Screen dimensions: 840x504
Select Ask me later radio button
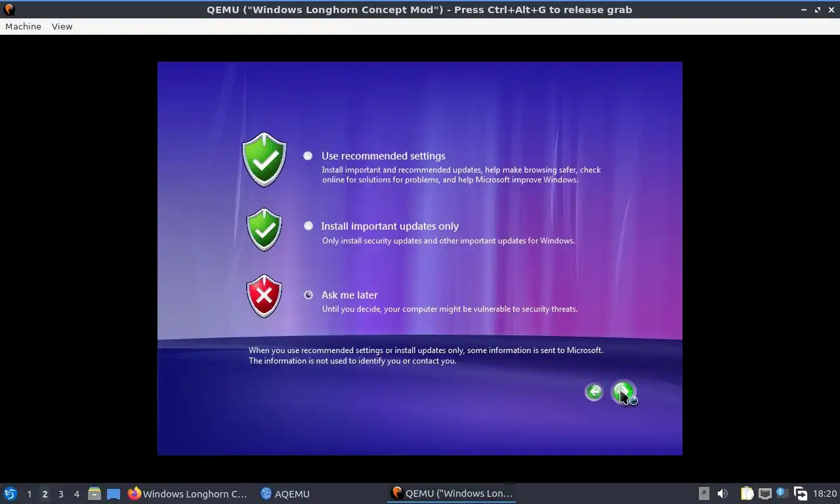pyautogui.click(x=308, y=295)
